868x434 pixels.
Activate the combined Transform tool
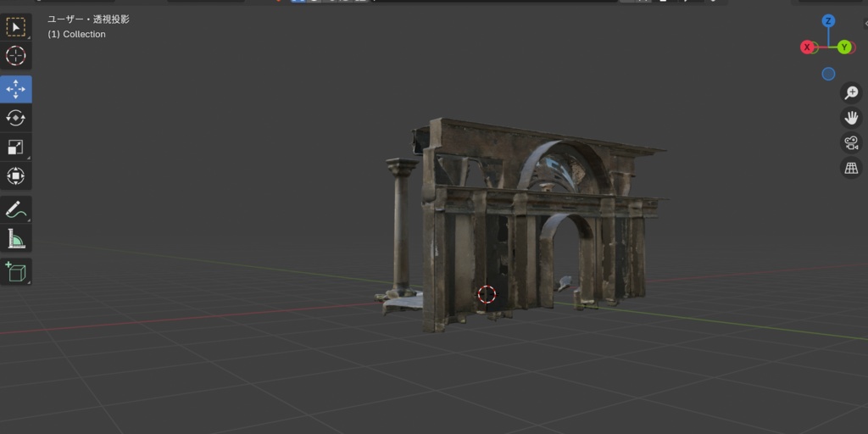pyautogui.click(x=15, y=176)
